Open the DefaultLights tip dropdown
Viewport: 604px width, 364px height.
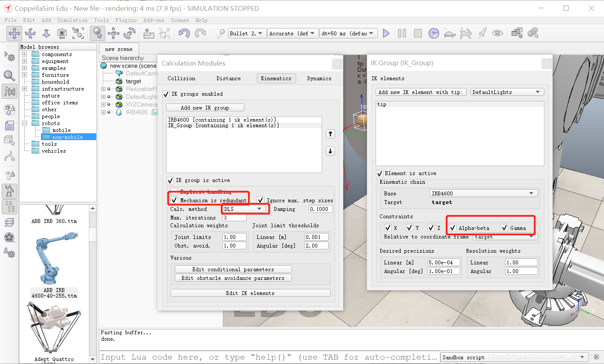click(x=507, y=92)
